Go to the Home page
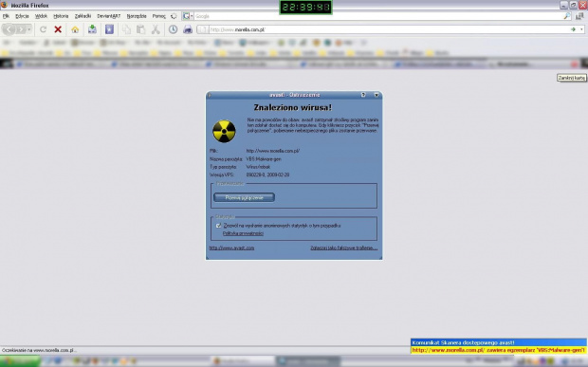Image resolution: width=588 pixels, height=367 pixels. coord(75,29)
